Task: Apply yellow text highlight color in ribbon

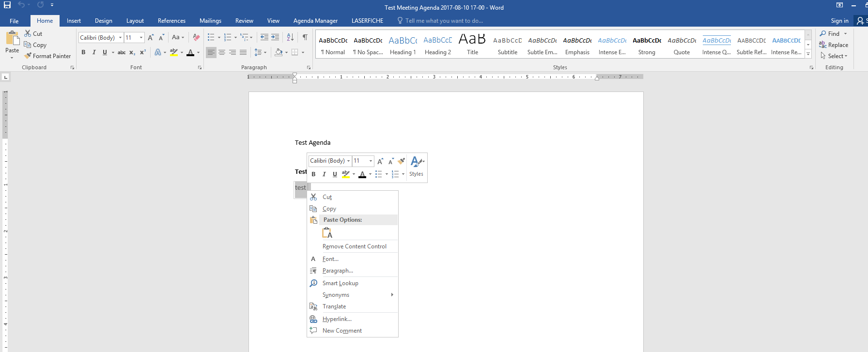Action: point(173,52)
